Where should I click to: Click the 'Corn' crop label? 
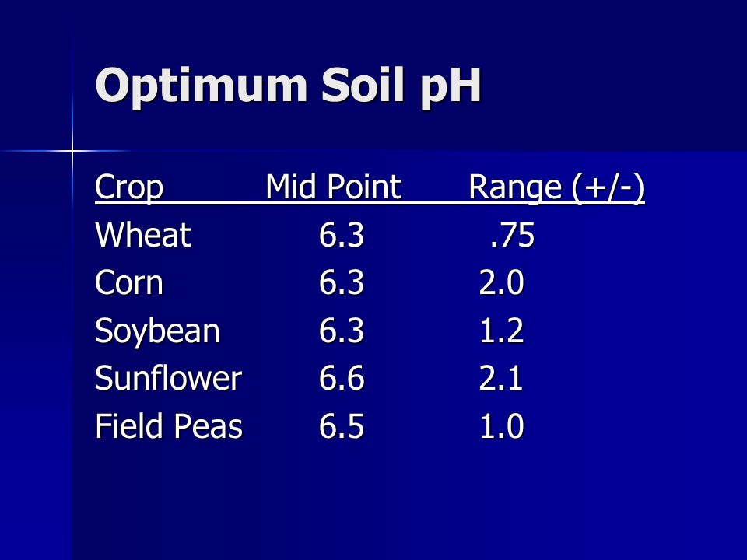pos(129,282)
